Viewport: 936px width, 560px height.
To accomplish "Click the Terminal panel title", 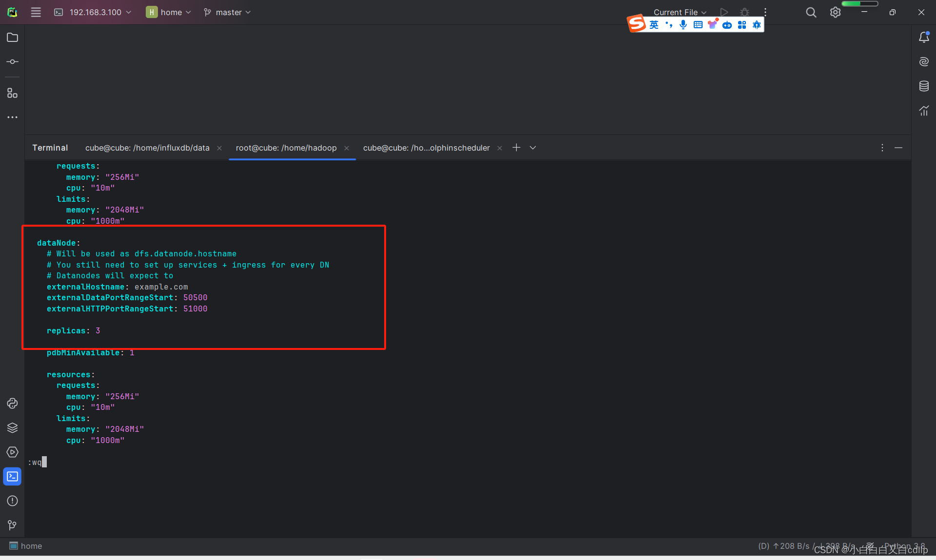I will [50, 148].
